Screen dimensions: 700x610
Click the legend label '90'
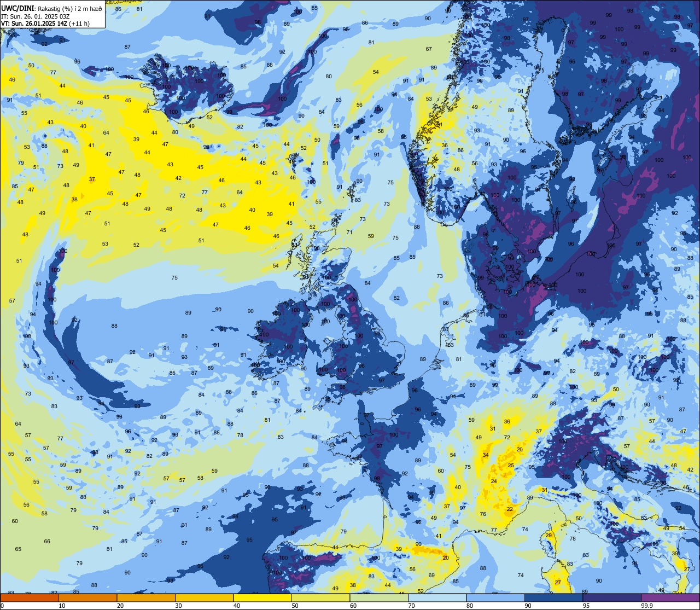(x=528, y=606)
